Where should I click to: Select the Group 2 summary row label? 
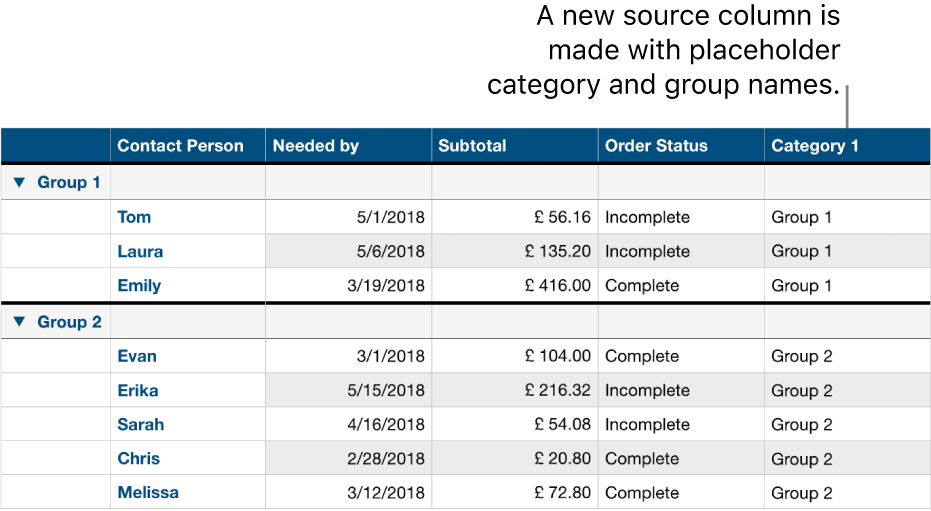coord(69,322)
